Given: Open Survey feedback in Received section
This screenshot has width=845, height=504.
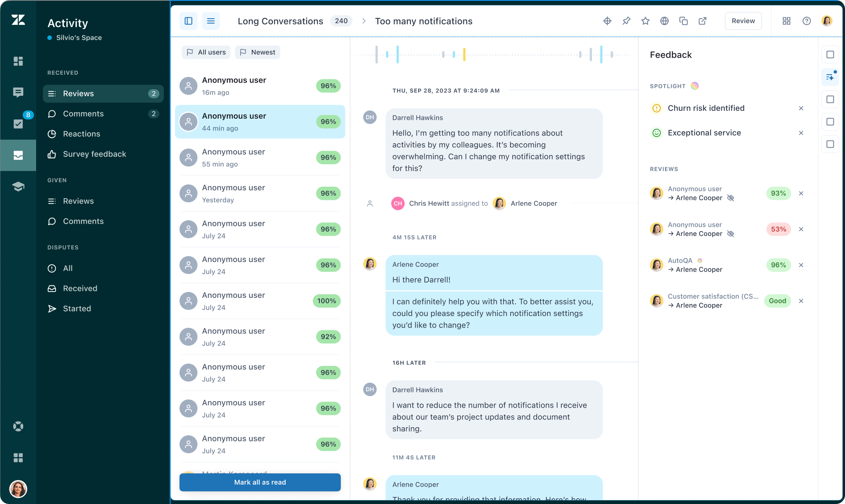Looking at the screenshot, I should tap(94, 154).
